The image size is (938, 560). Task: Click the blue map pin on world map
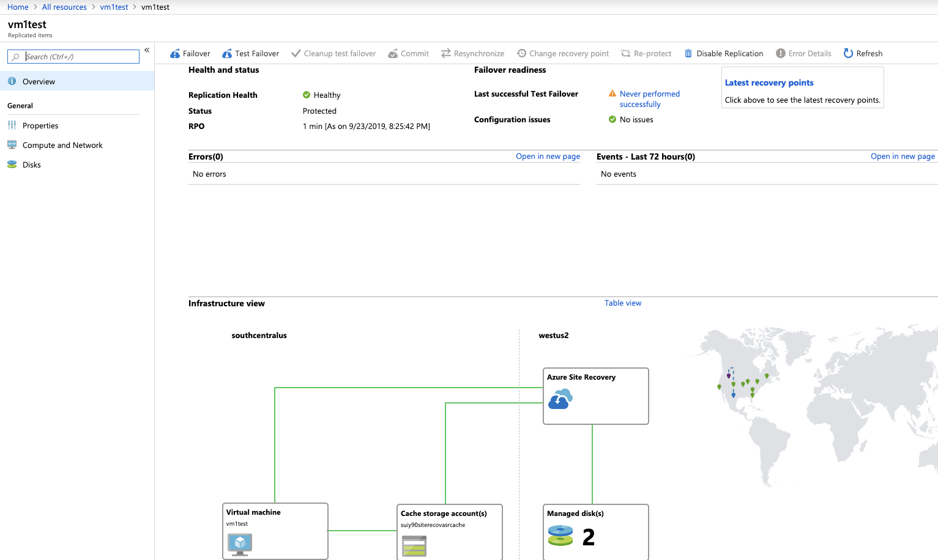(x=733, y=395)
